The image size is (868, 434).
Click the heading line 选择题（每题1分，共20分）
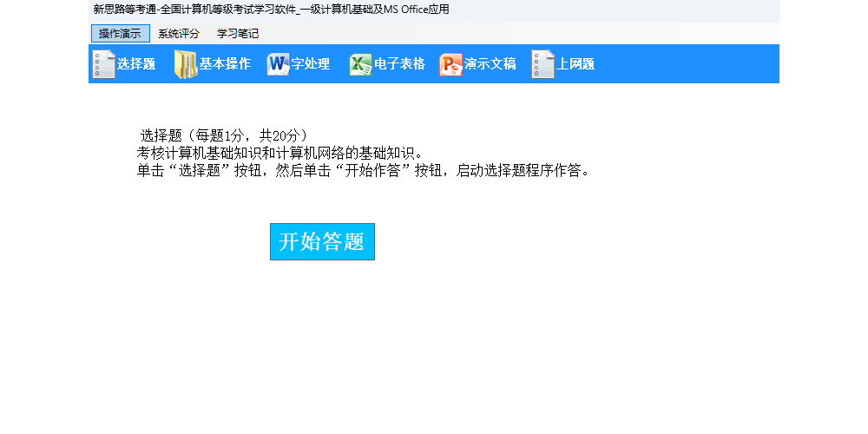coord(224,135)
